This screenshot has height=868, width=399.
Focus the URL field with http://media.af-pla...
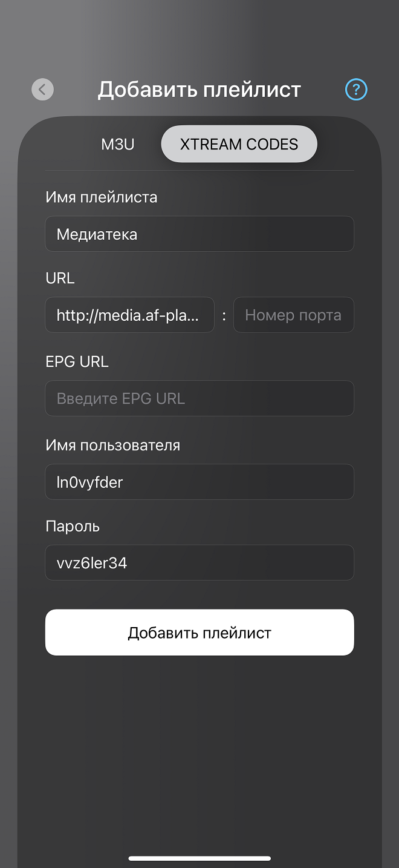tap(129, 315)
